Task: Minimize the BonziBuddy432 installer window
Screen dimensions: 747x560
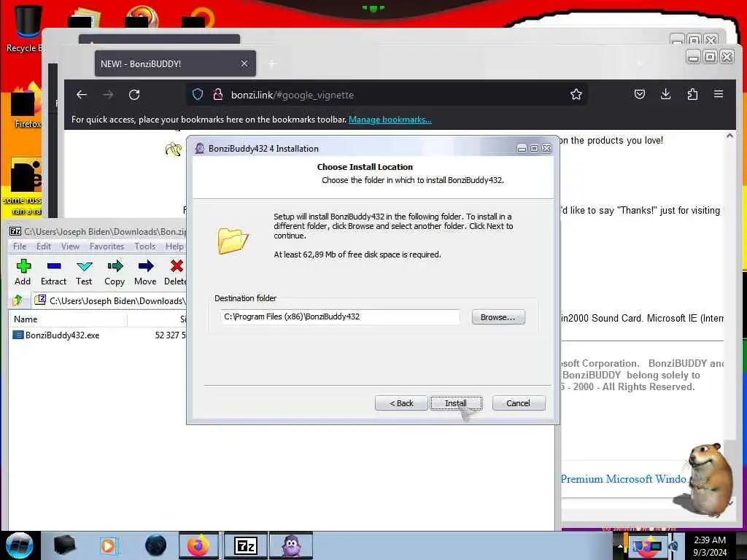Action: click(522, 149)
